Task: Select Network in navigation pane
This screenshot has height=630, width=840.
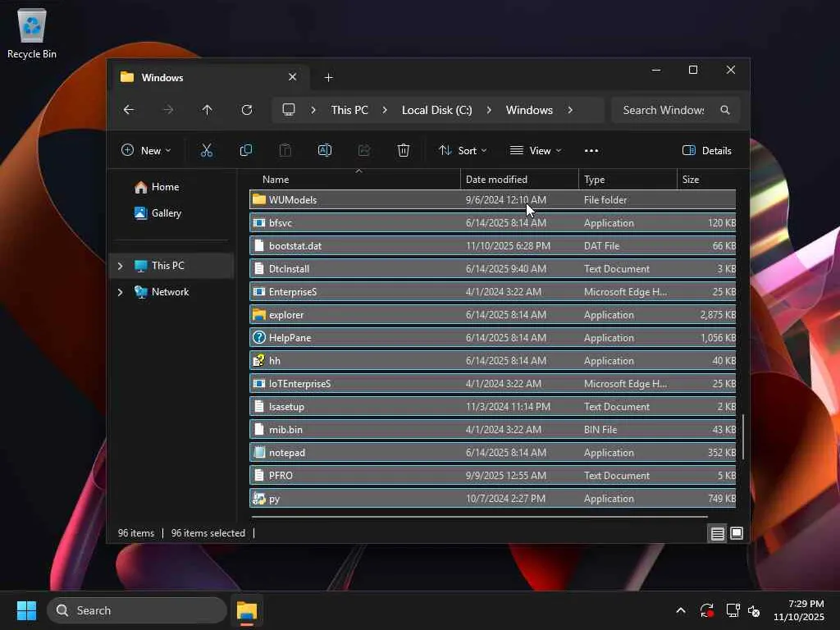Action: pyautogui.click(x=171, y=292)
